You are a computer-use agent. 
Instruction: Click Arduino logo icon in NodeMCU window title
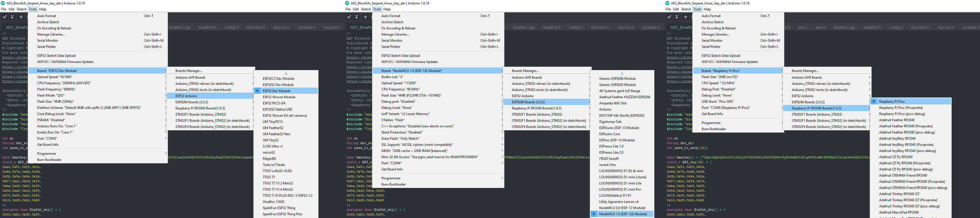(347, 3)
